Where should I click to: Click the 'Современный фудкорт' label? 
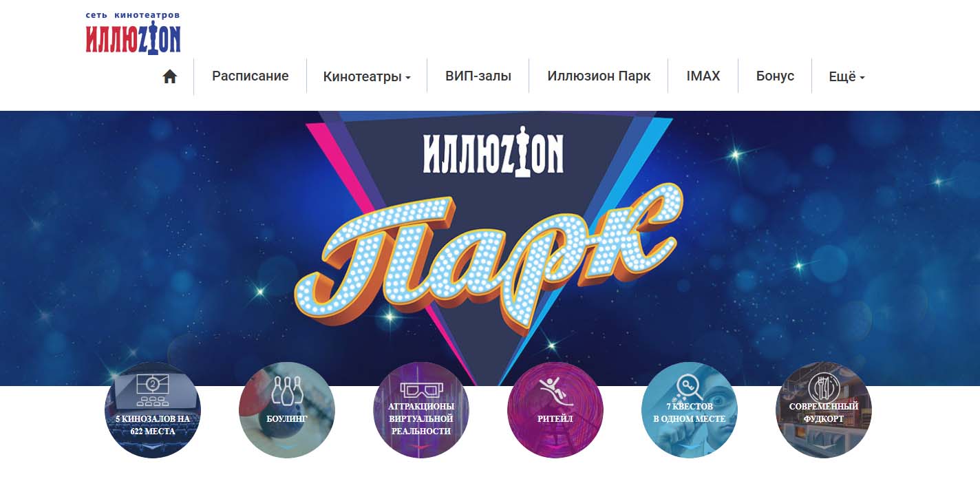(824, 412)
